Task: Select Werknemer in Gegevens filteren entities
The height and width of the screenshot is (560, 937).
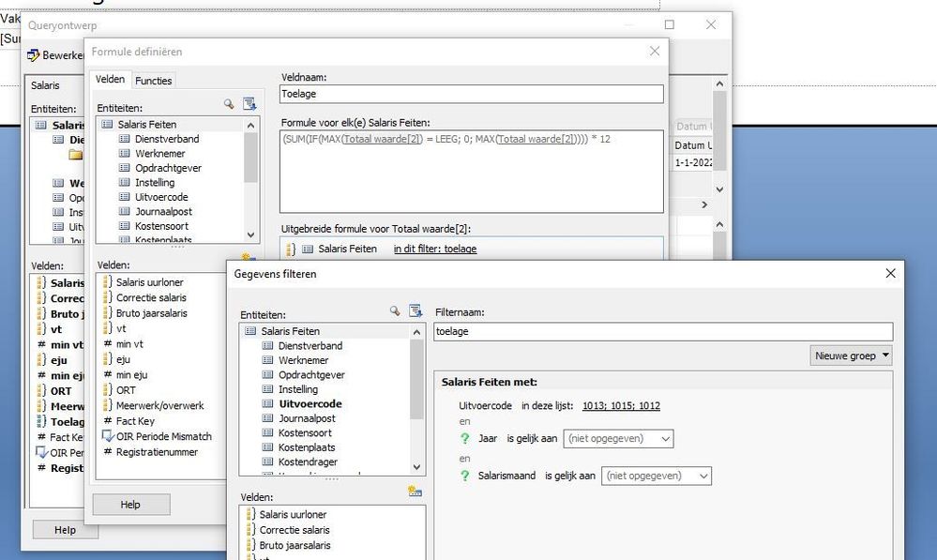Action: pos(303,360)
